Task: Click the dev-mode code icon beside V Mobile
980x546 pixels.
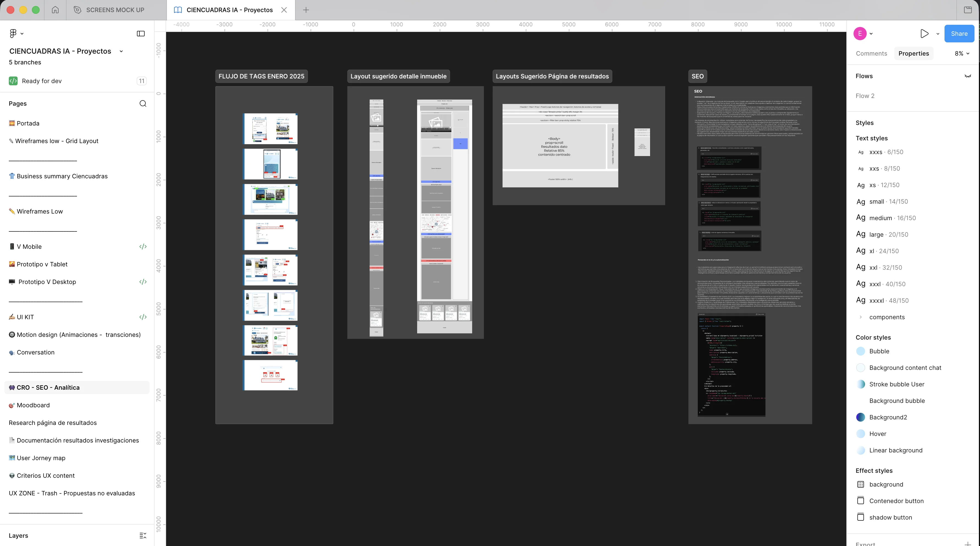Action: (143, 247)
